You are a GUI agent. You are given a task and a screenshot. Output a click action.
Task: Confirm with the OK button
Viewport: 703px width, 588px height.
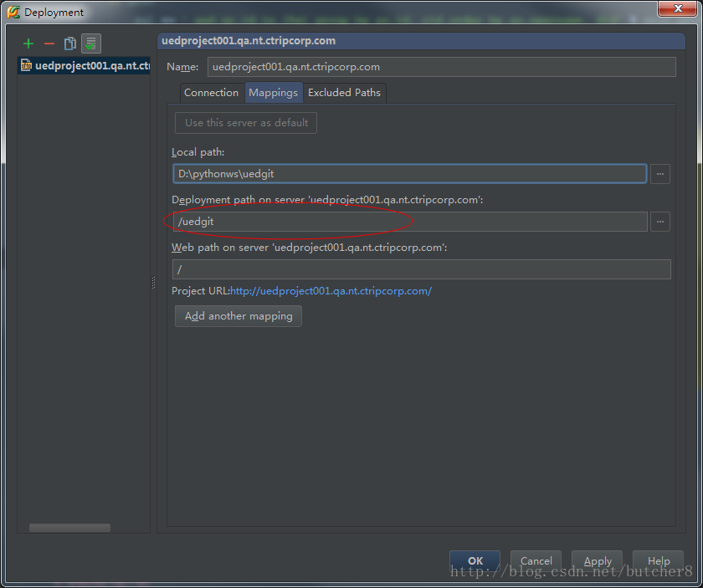pos(475,560)
